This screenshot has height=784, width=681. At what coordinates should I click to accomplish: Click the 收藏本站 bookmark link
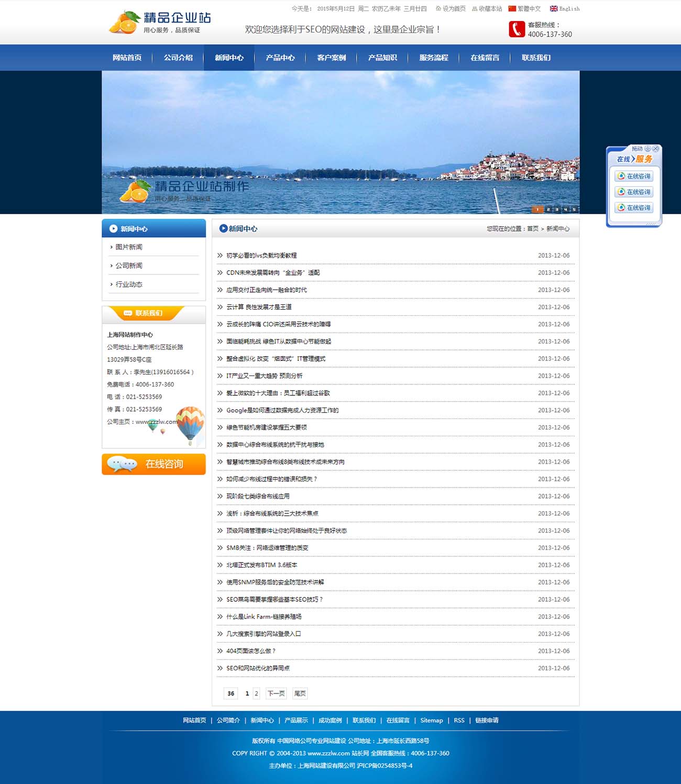click(x=487, y=8)
